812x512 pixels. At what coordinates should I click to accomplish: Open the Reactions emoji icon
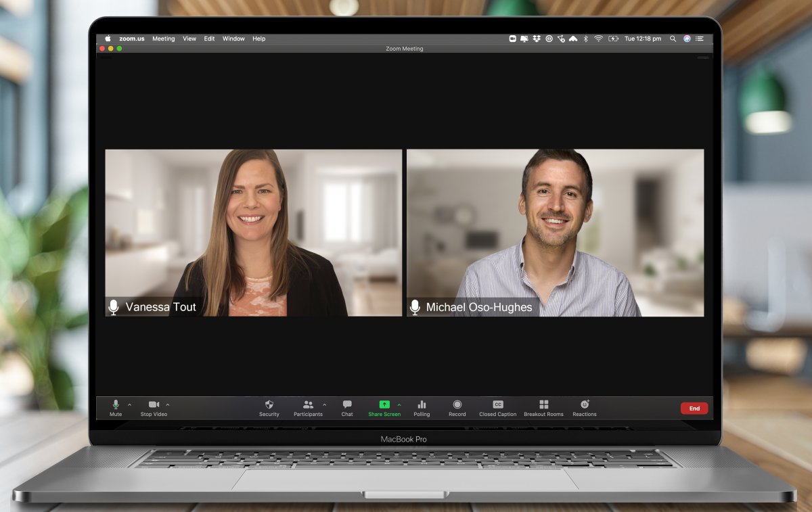coord(585,404)
